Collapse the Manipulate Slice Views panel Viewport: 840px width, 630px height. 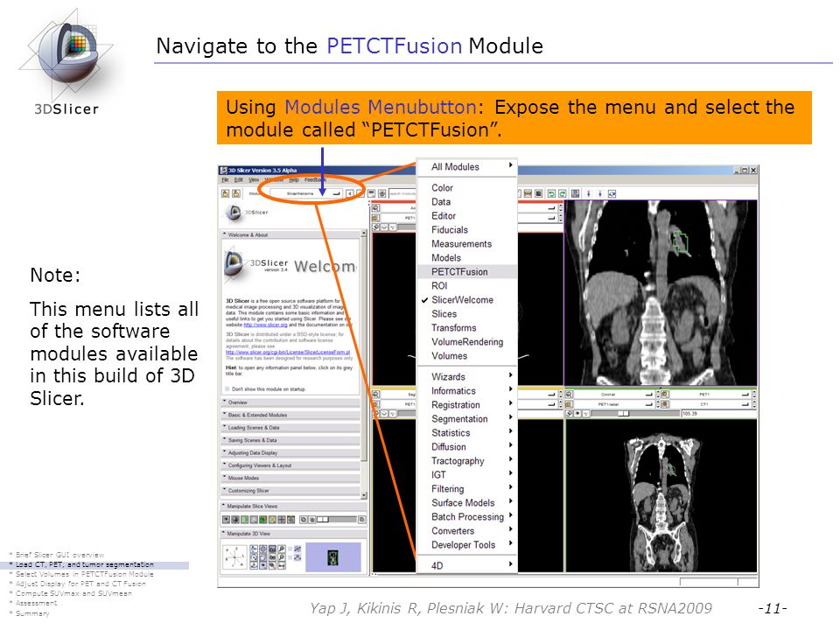(294, 507)
